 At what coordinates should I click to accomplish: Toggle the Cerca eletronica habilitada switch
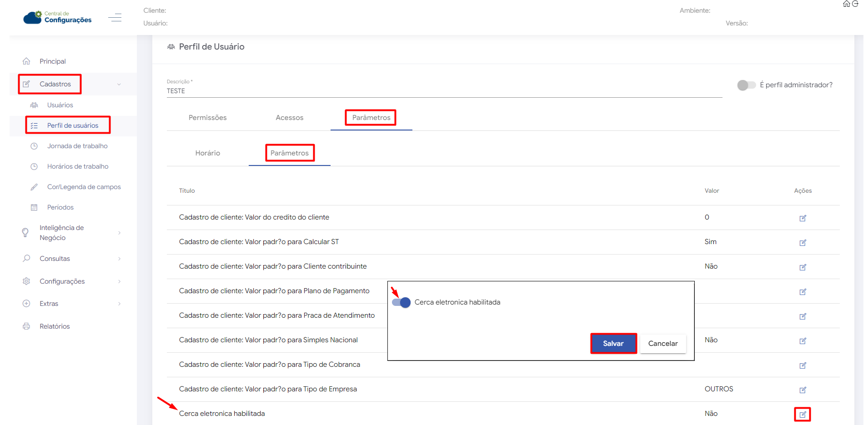coord(401,303)
